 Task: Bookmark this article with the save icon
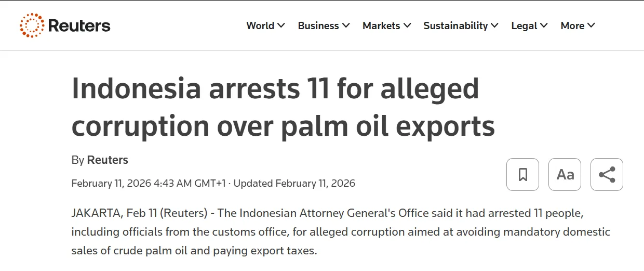click(x=522, y=174)
